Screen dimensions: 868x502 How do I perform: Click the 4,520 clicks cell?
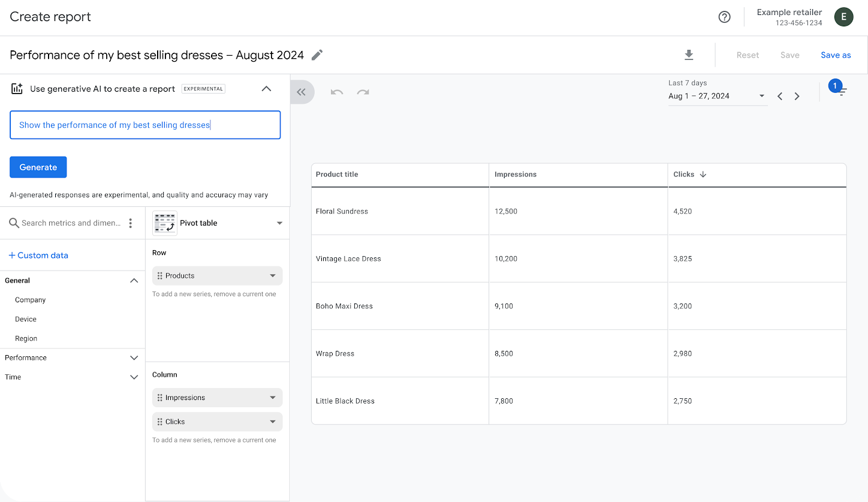tap(683, 211)
